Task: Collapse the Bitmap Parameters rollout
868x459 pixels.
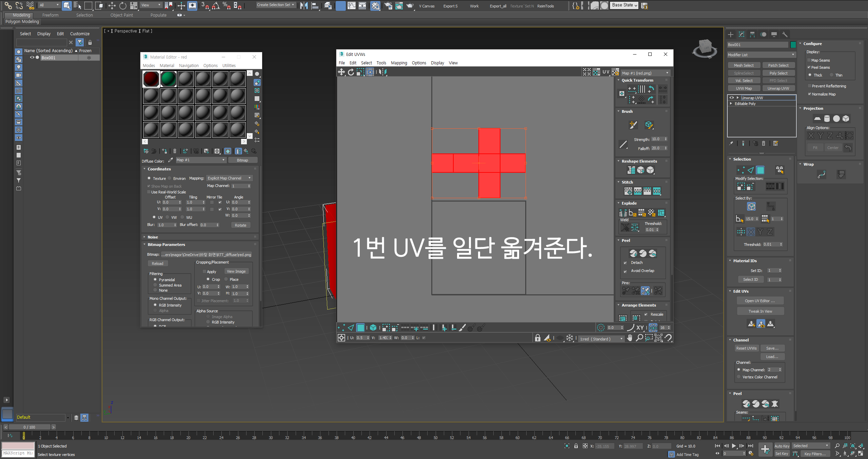Action: click(166, 245)
